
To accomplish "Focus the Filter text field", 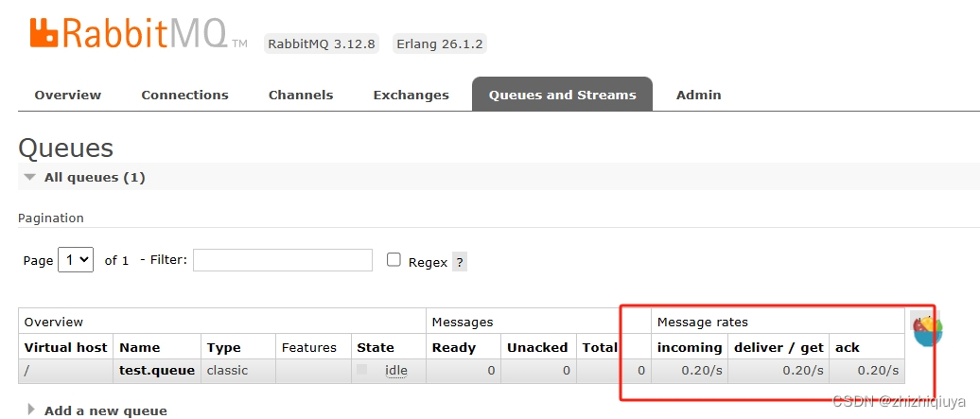I will tap(283, 260).
